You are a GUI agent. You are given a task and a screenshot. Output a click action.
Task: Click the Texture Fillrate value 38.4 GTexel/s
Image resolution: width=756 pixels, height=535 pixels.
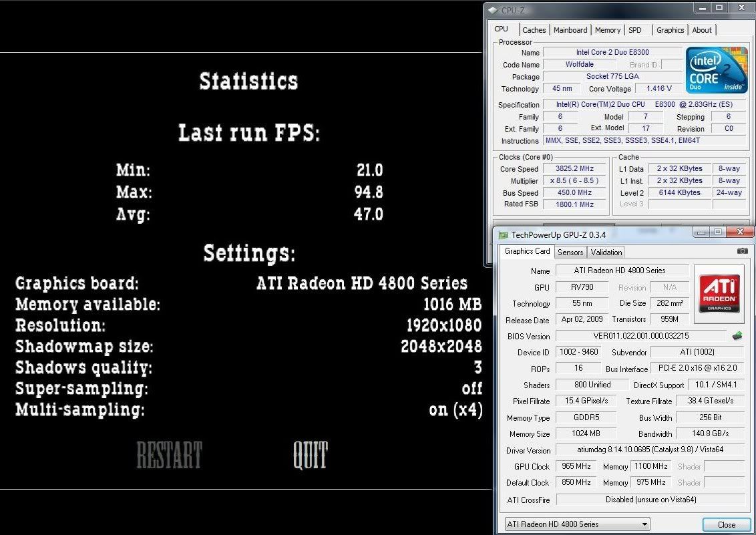point(710,401)
